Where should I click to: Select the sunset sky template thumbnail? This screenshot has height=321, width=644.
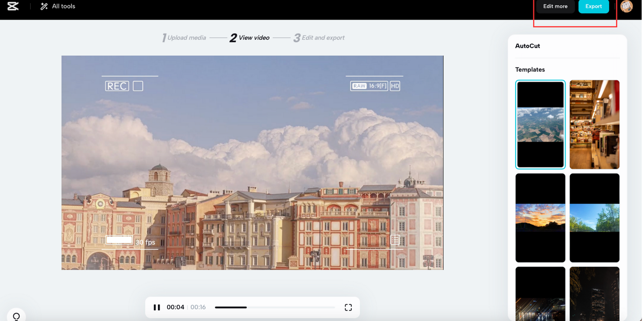pyautogui.click(x=540, y=218)
